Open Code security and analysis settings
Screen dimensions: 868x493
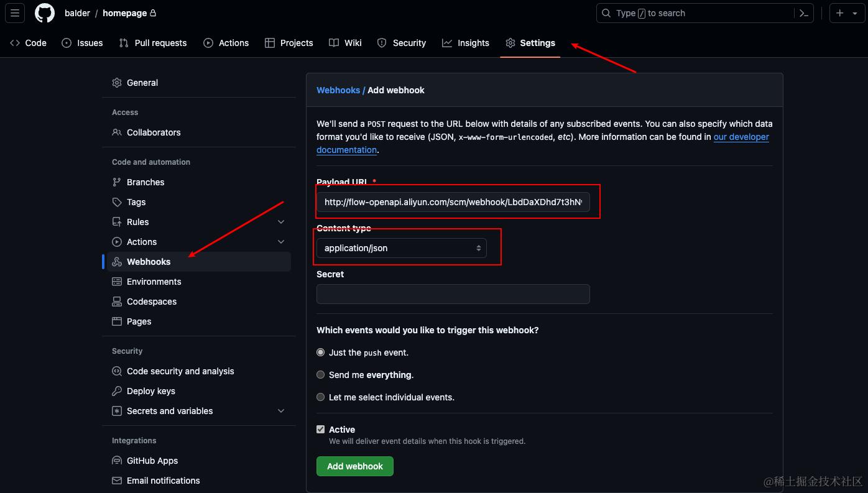pos(180,371)
